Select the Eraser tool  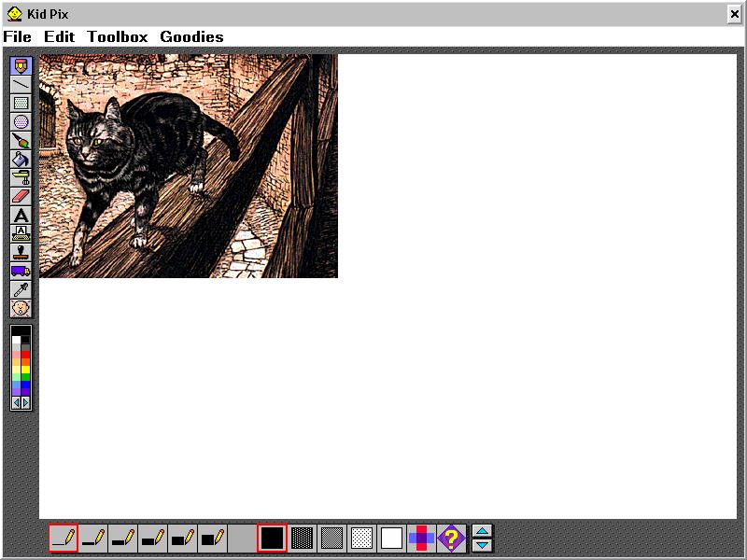(x=21, y=196)
